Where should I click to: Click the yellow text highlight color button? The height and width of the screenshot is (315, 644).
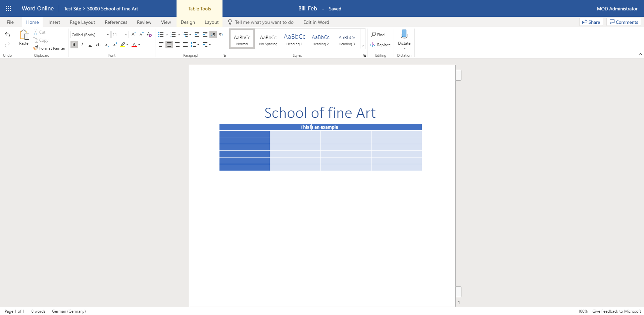tap(123, 44)
